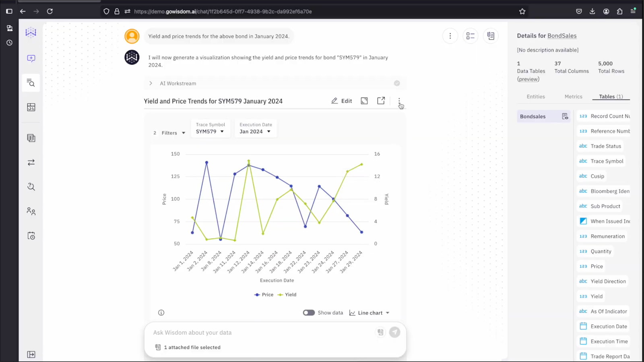Click the user avatar beside the question
This screenshot has width=644, height=362.
132,36
